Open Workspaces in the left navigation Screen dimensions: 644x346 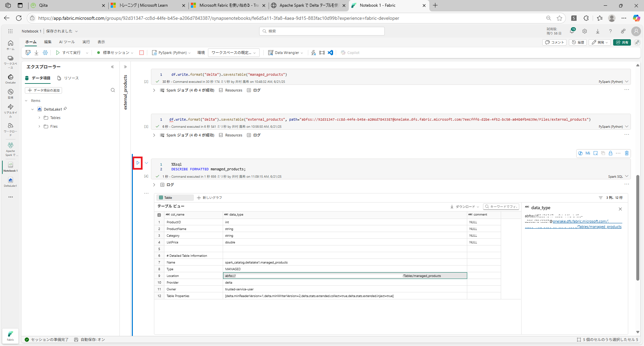(10, 62)
